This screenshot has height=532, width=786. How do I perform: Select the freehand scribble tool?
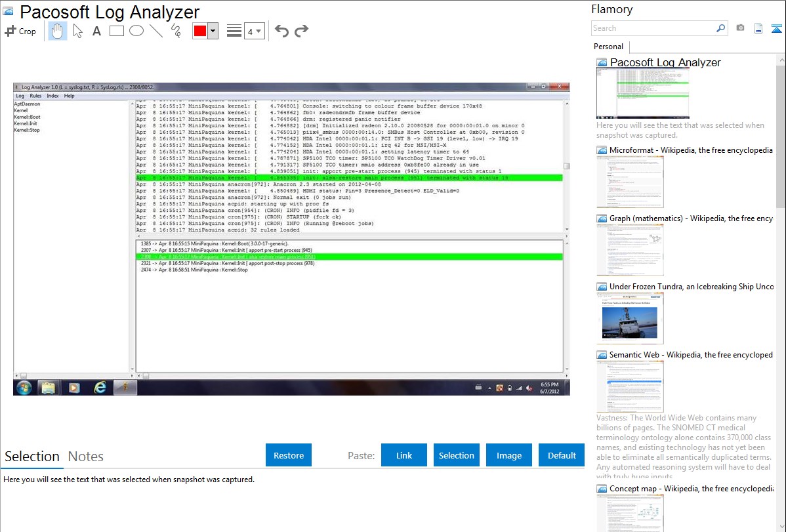pos(176,31)
